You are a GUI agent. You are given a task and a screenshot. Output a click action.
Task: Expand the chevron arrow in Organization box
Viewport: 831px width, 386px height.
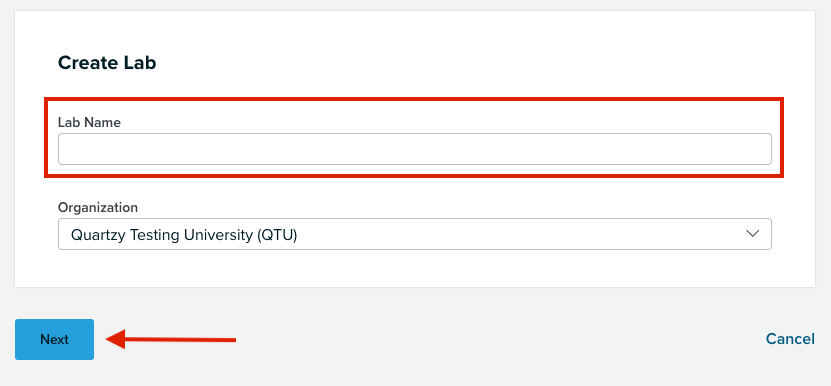[x=753, y=234]
